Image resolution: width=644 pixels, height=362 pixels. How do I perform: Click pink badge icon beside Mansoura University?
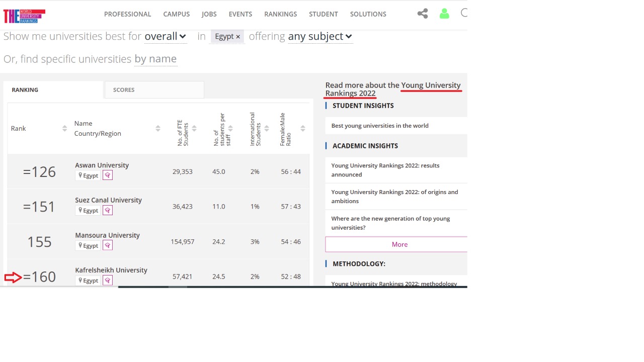[107, 245]
